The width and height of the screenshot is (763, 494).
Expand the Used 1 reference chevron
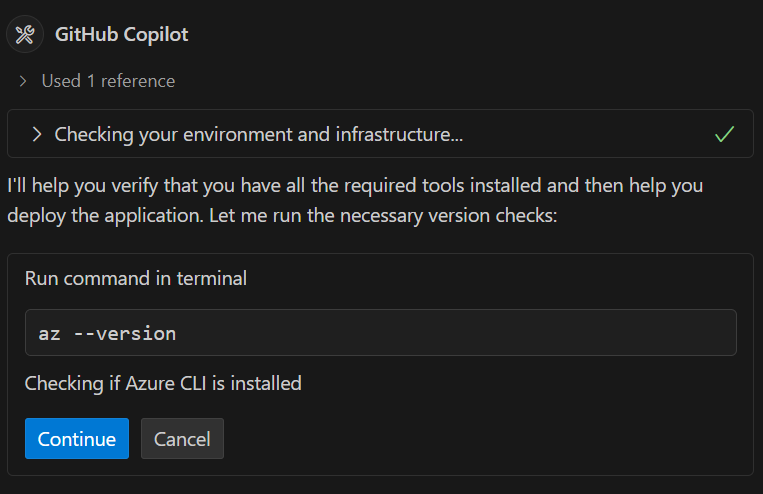23,81
